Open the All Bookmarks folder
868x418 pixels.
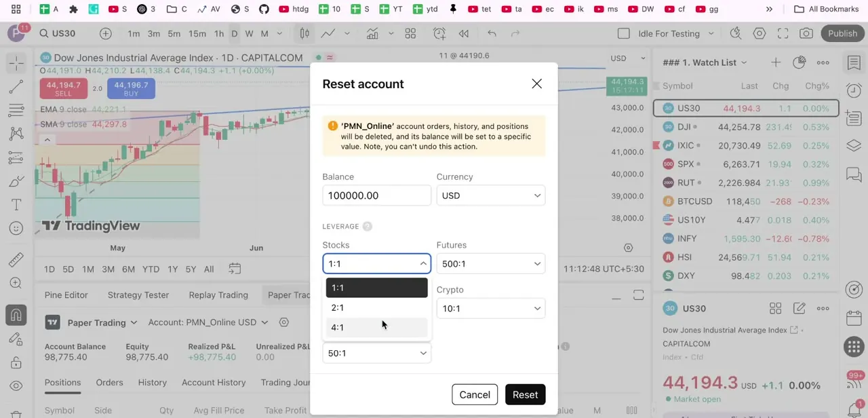[x=826, y=9]
